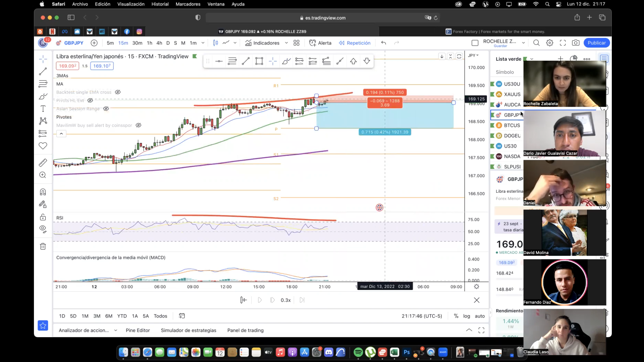Open quick search magnifier icon
Viewport: 644px width, 362px height.
[x=536, y=43]
